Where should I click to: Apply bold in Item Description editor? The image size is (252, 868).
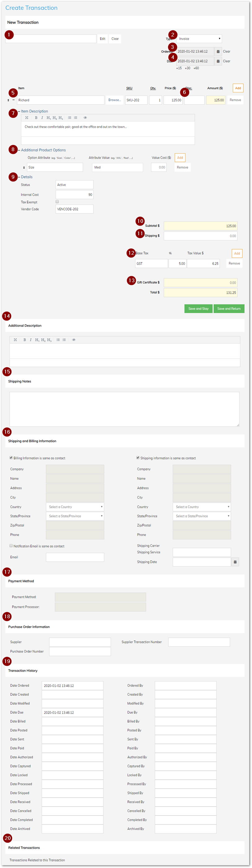36,117
